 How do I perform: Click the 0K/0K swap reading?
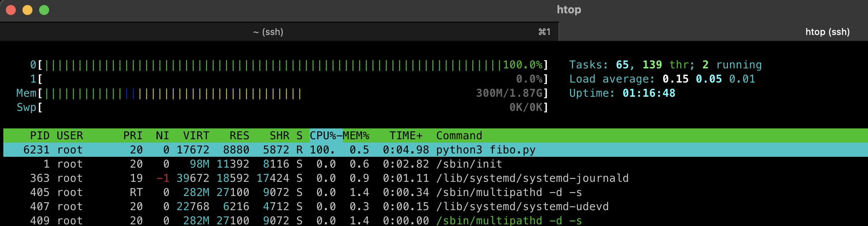coord(526,107)
